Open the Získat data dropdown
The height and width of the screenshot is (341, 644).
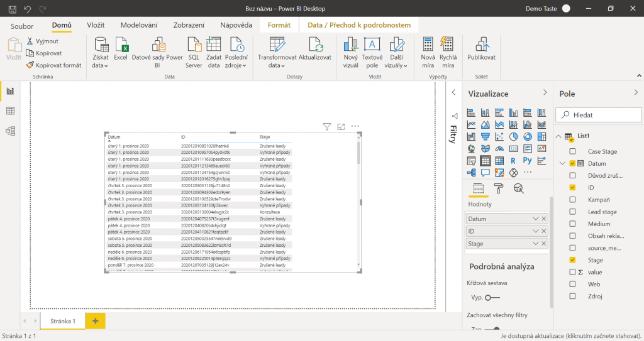pos(101,53)
